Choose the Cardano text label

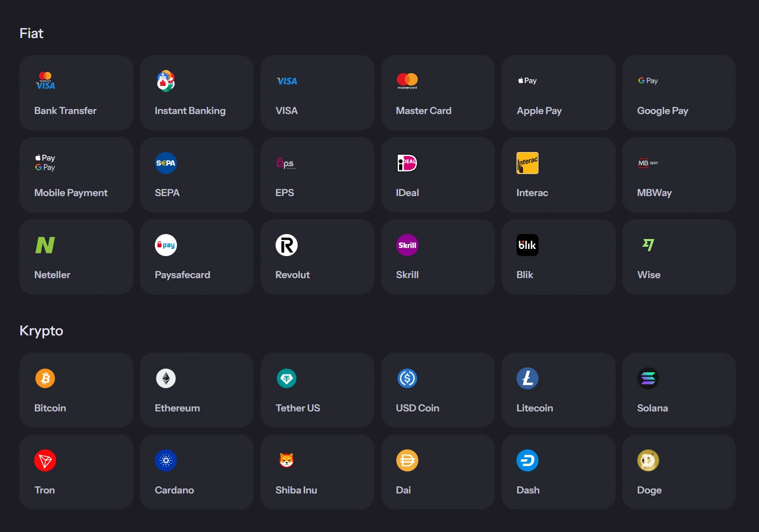click(x=174, y=490)
